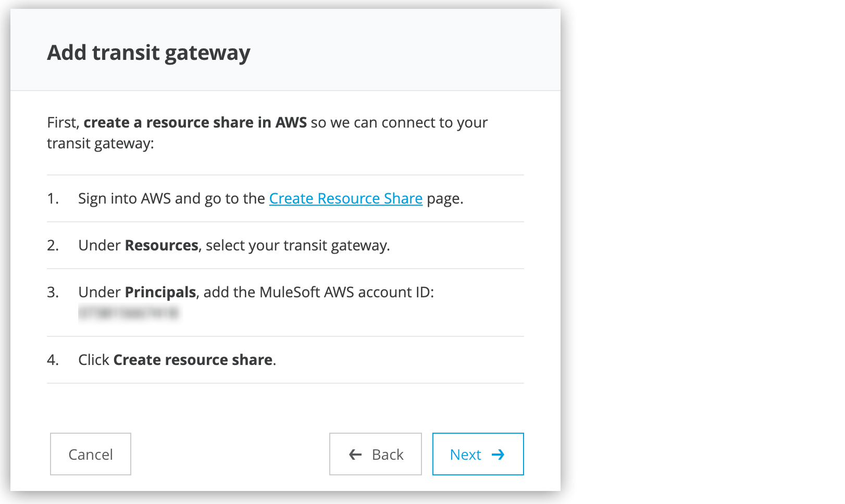Click the right arrow icon inside Next button

[499, 454]
